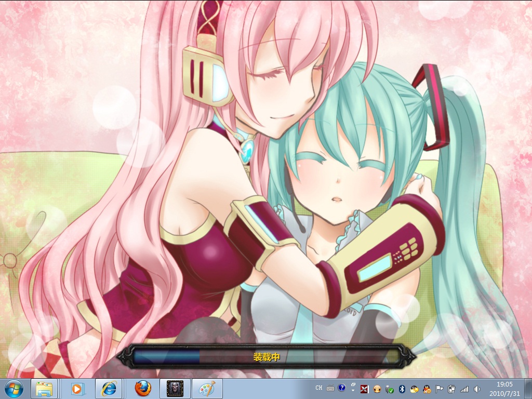Switch to the Warcraft game taskbar button
The width and height of the screenshot is (532, 399).
coord(175,389)
